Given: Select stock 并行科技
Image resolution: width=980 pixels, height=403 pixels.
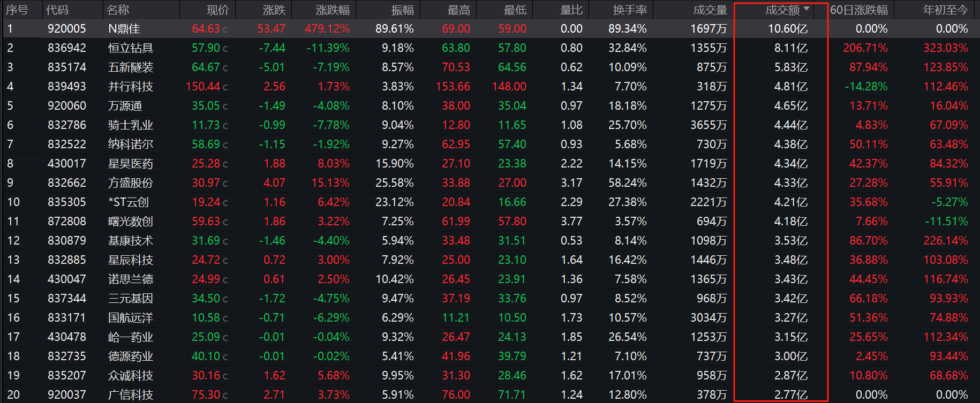Looking at the screenshot, I should click(131, 87).
